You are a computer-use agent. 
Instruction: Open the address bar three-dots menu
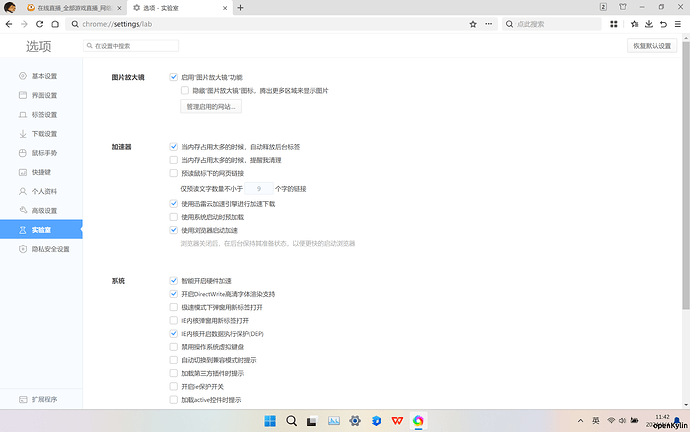488,24
